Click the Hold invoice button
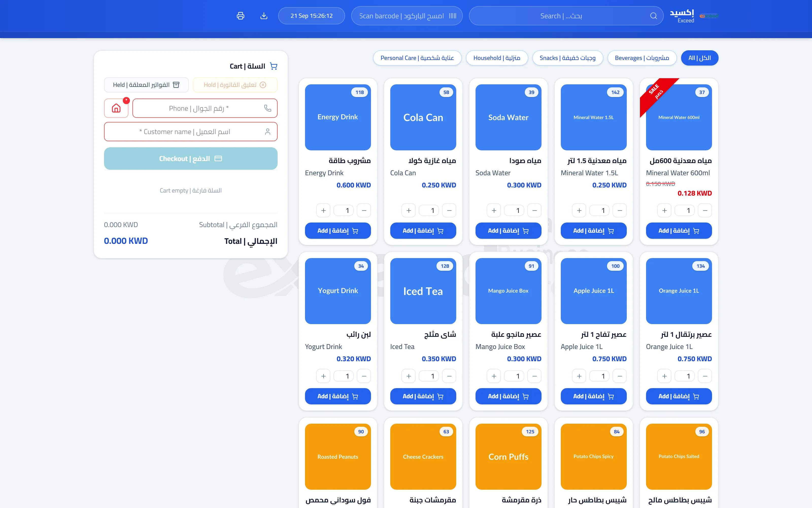Viewport: 812px width, 508px height. pos(235,85)
